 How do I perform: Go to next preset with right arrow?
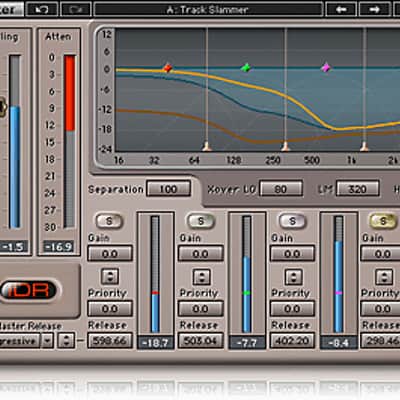[375, 9]
